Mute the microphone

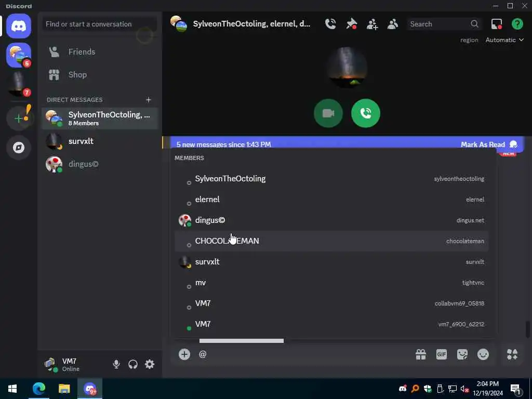click(x=116, y=364)
